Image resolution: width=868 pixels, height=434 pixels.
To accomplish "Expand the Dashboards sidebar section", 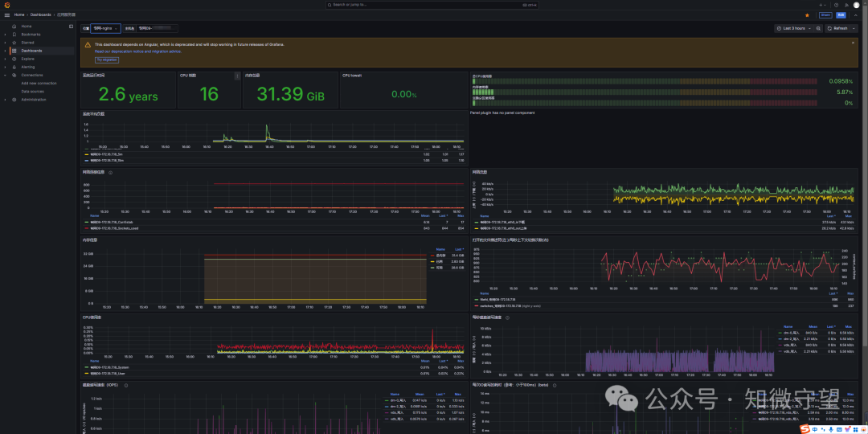I will [x=6, y=51].
